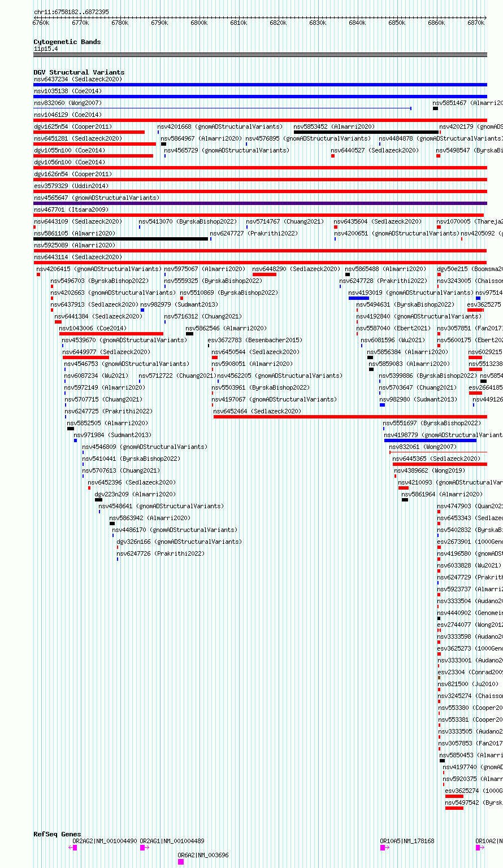Screen dimensions: 503x868
Task: Select the nsv4576895 gnomAD variant label
Action: tap(309, 138)
